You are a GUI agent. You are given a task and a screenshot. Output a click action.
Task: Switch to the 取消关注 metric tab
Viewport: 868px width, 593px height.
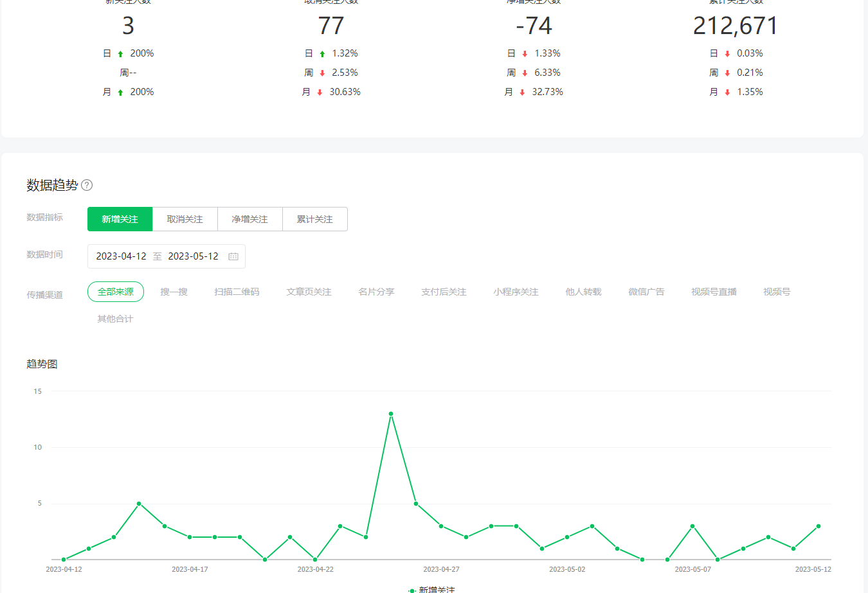(185, 219)
